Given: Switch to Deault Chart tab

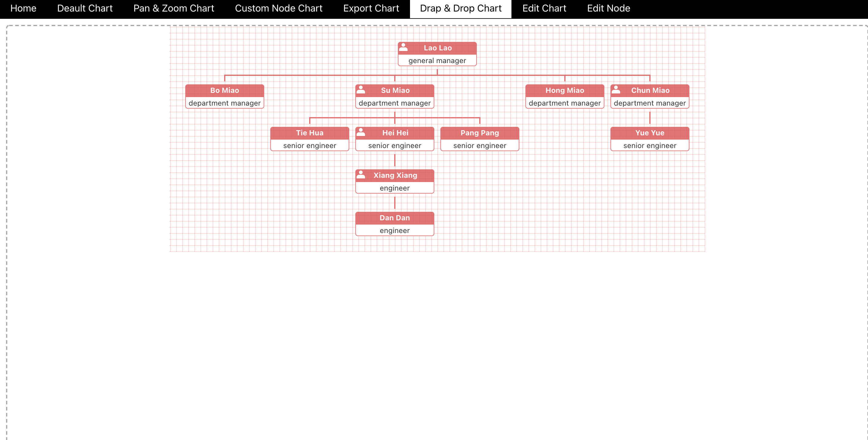Looking at the screenshot, I should pos(84,8).
